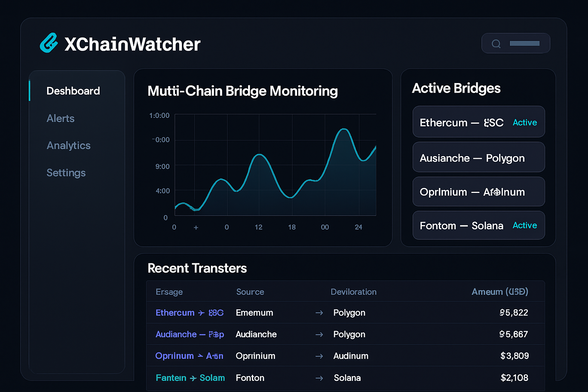Click the highest peak on the chart line
Screen dimensions: 588x392
tap(344, 129)
